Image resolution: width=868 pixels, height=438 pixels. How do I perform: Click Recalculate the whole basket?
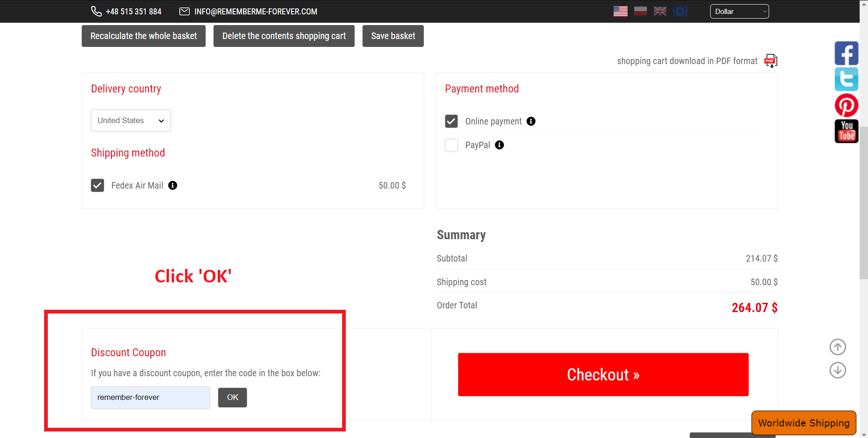pos(143,36)
